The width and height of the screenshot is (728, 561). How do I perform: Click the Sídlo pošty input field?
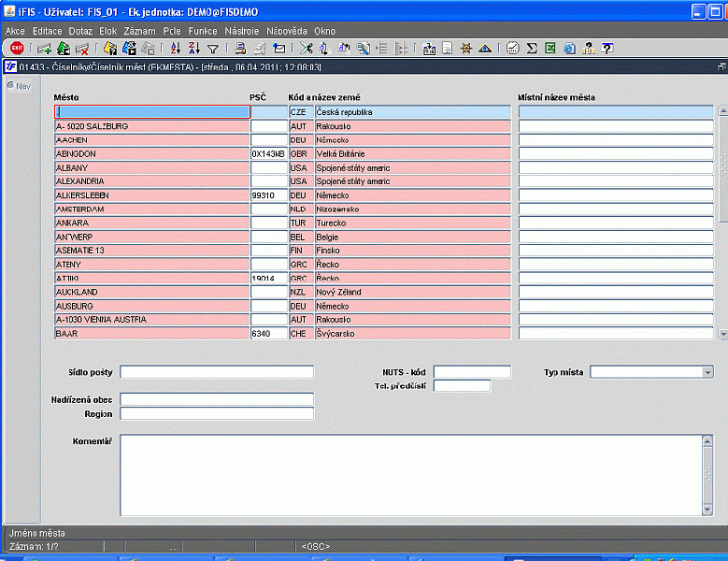pos(217,372)
